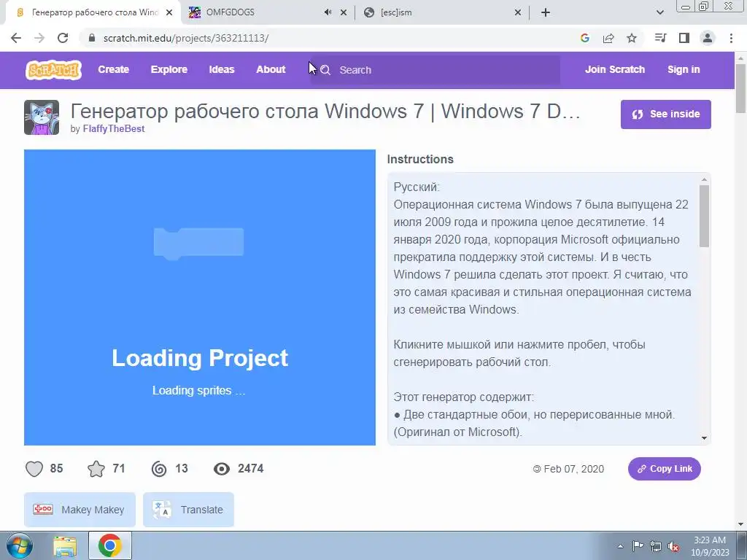The image size is (747, 560).
Task: Open the FlaffyTheBest author link
Action: click(x=113, y=128)
